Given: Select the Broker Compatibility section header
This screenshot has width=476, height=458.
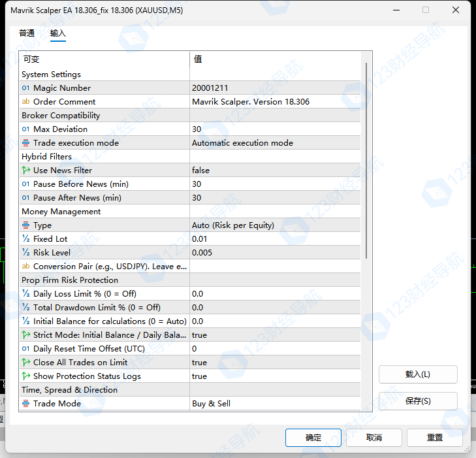Looking at the screenshot, I should click(61, 116).
